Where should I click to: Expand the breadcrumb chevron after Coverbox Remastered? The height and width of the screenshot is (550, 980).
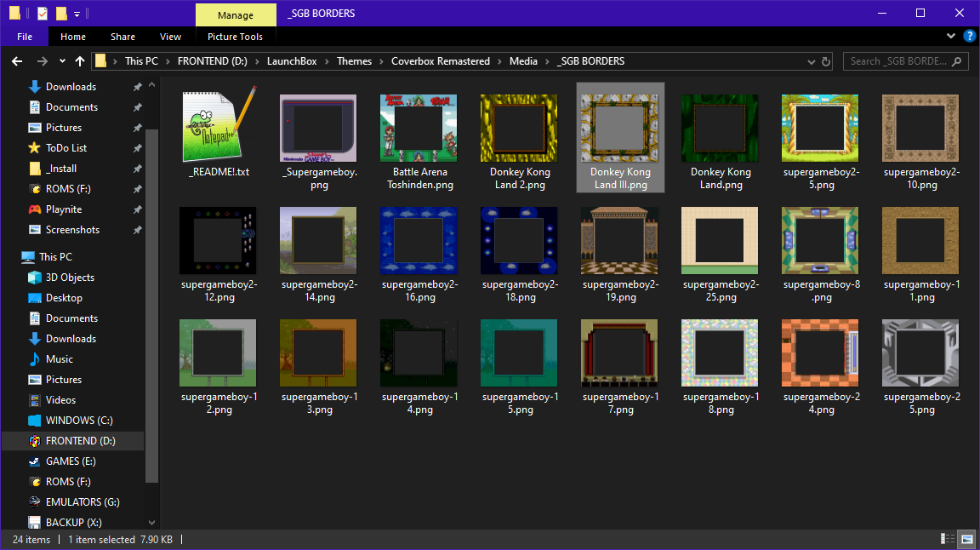(x=499, y=61)
